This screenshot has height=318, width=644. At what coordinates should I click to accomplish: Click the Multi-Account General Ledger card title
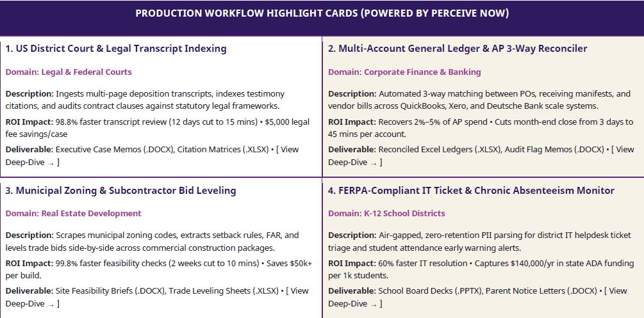(x=458, y=49)
